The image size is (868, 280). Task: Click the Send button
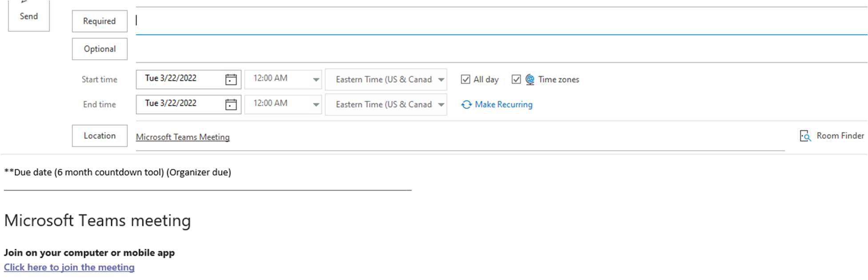click(x=29, y=16)
